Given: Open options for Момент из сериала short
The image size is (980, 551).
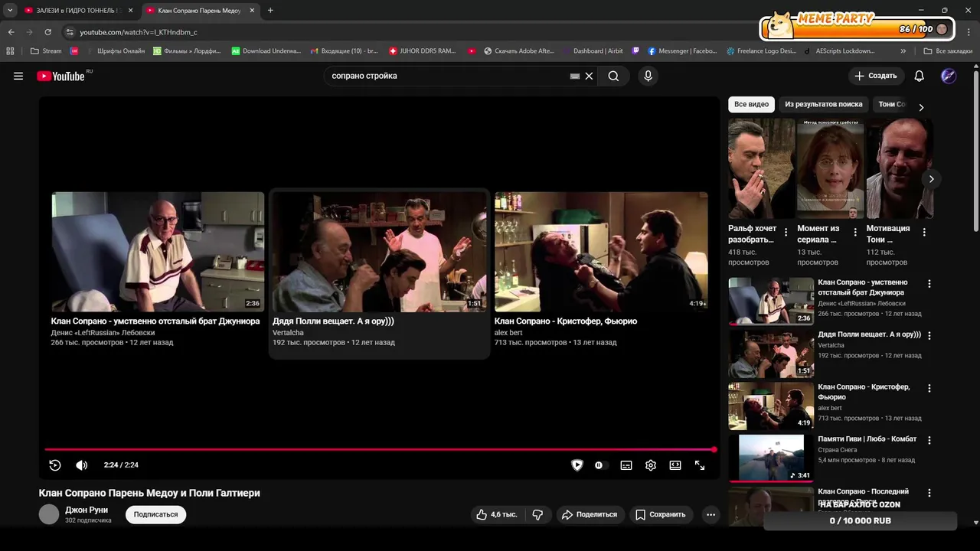Looking at the screenshot, I should (855, 232).
